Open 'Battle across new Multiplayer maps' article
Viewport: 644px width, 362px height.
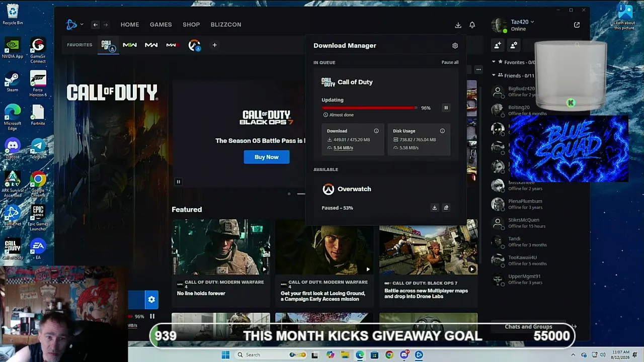coord(426,293)
